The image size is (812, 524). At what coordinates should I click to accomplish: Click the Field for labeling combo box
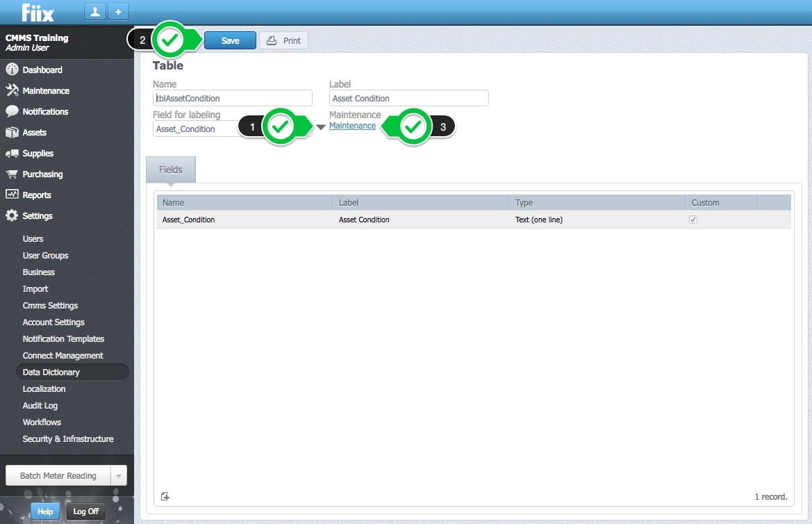tap(233, 129)
